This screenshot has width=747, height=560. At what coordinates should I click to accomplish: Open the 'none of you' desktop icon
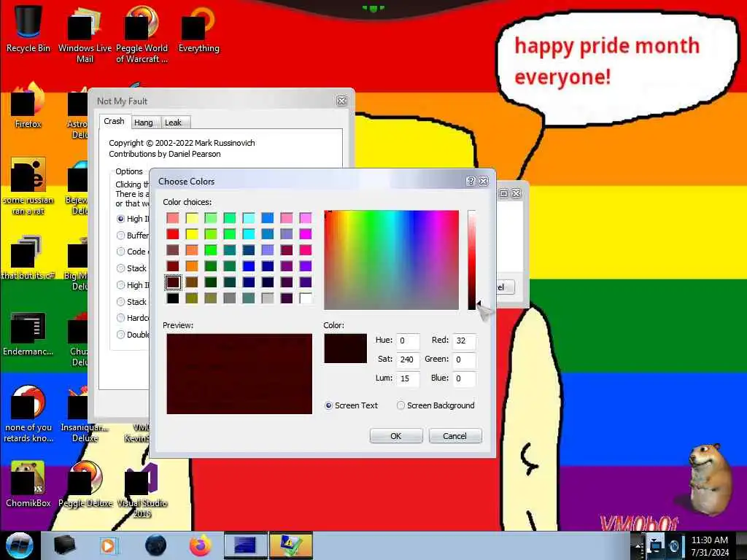coord(28,414)
